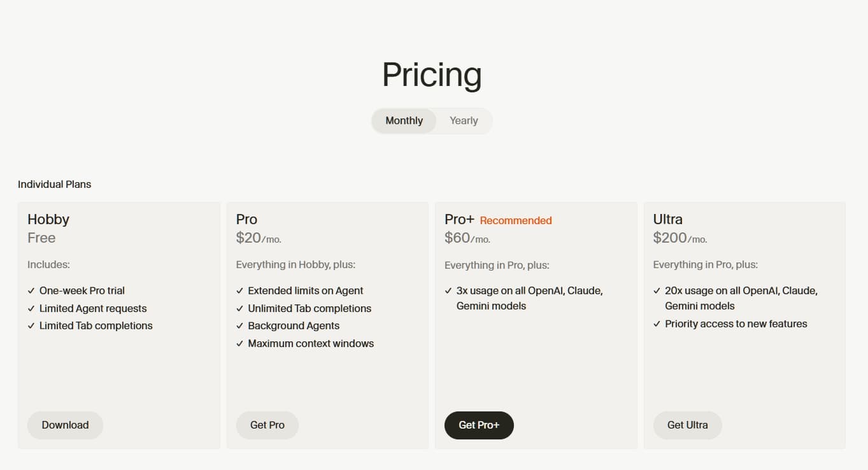Click the checkmark next to Background Agents
The height and width of the screenshot is (470, 868).
coord(239,325)
